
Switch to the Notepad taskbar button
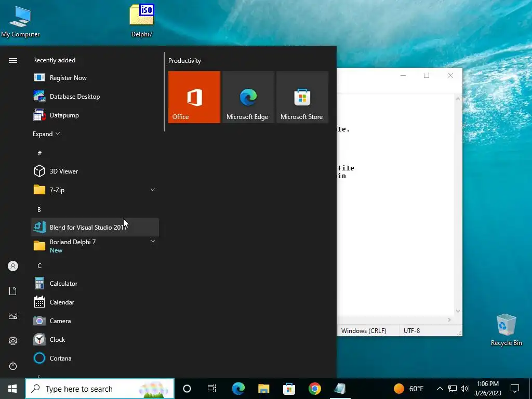click(x=340, y=389)
